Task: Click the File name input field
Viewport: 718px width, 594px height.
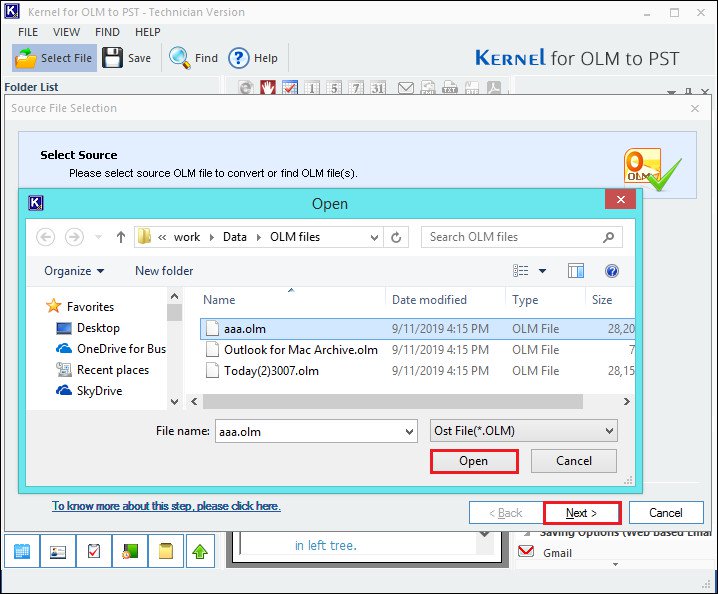Action: [316, 431]
